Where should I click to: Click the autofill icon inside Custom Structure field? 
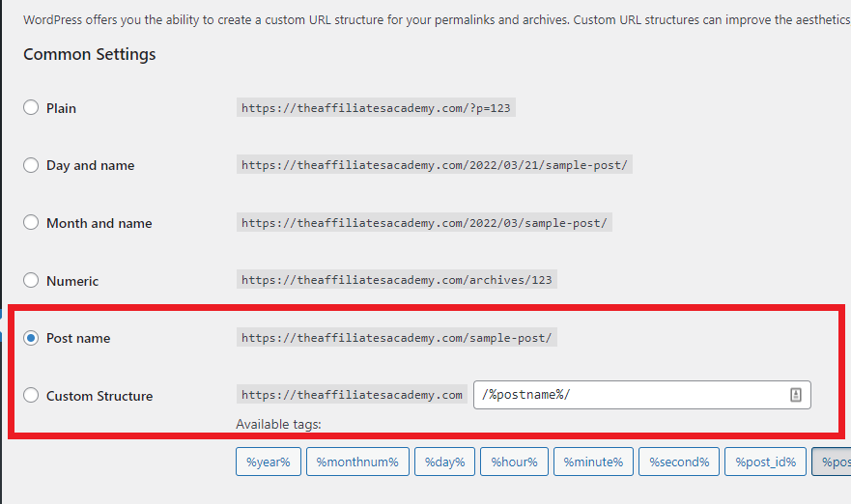click(x=796, y=395)
